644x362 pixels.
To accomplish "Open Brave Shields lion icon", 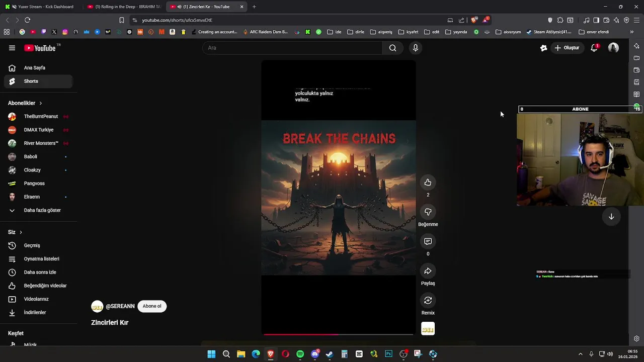I will 473,20.
